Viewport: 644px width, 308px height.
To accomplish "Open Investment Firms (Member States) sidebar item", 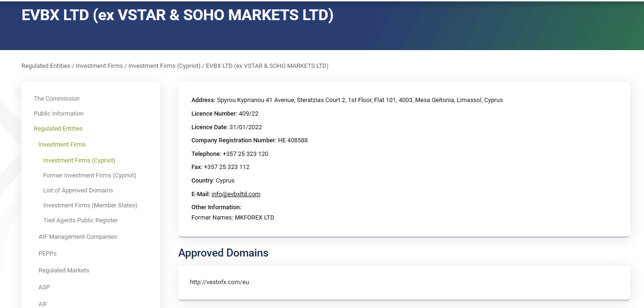I will [90, 205].
